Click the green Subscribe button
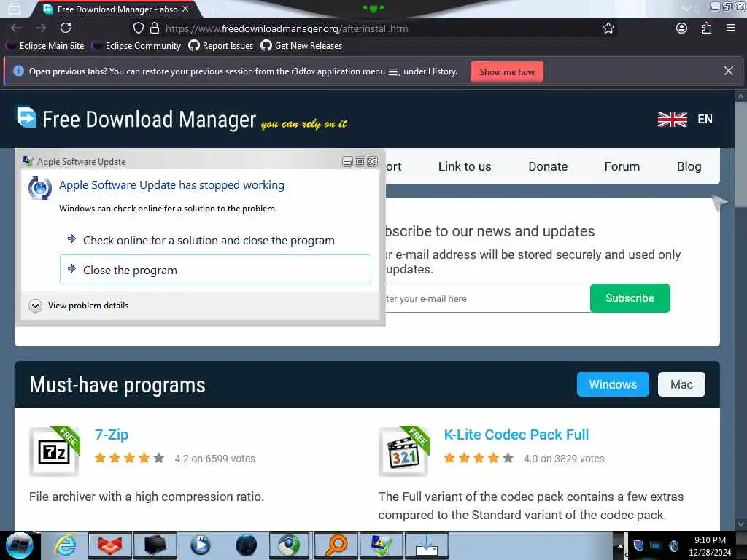This screenshot has height=560, width=747. (x=630, y=298)
